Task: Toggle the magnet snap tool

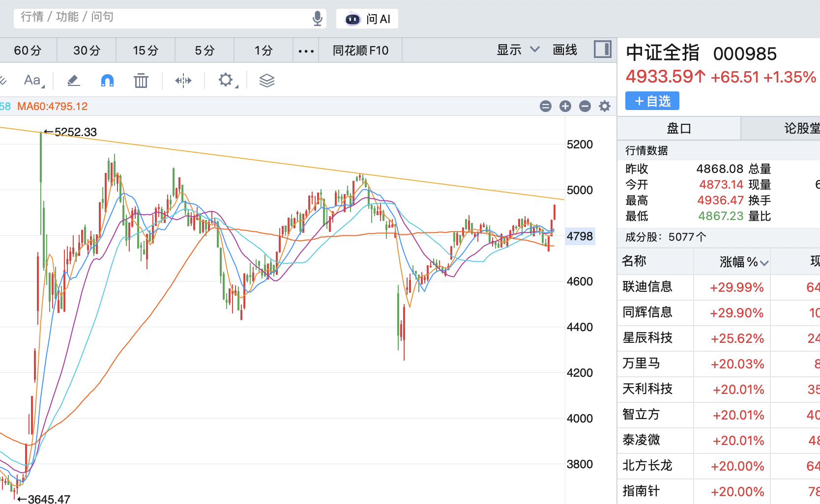Action: coord(107,80)
